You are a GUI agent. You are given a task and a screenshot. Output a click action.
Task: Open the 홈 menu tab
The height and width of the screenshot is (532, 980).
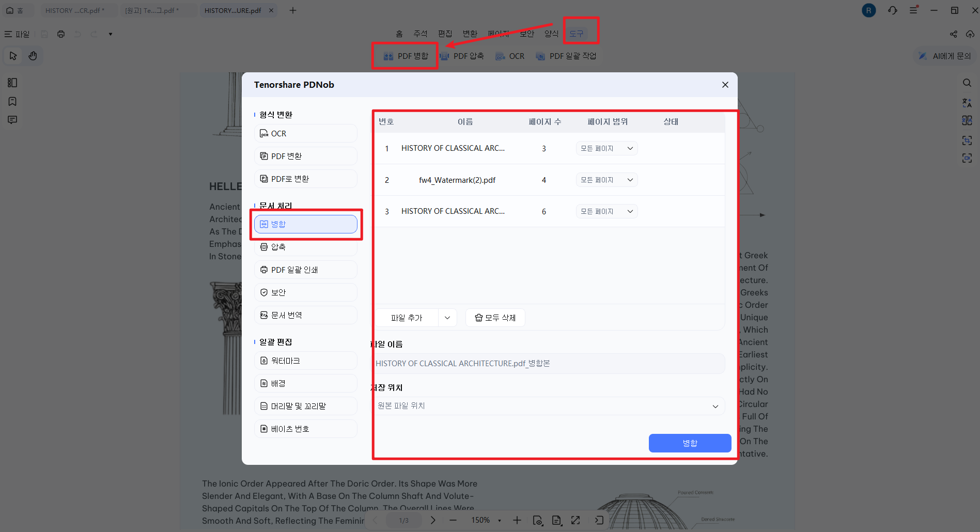pos(399,34)
